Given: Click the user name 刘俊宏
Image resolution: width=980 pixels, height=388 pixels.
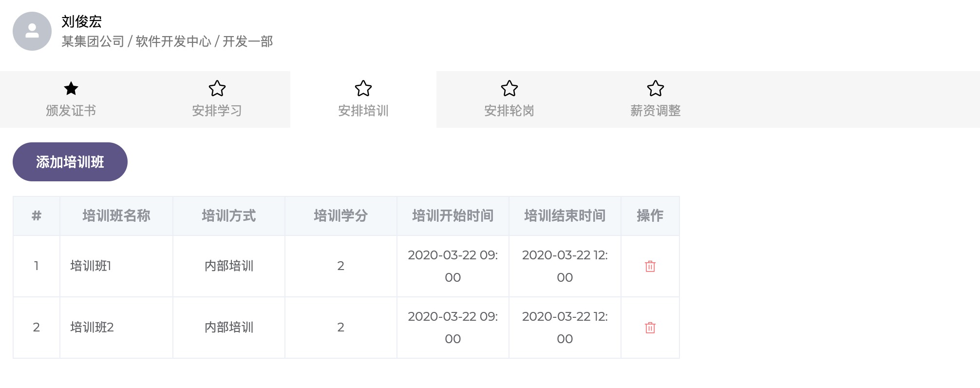Looking at the screenshot, I should pyautogui.click(x=82, y=21).
